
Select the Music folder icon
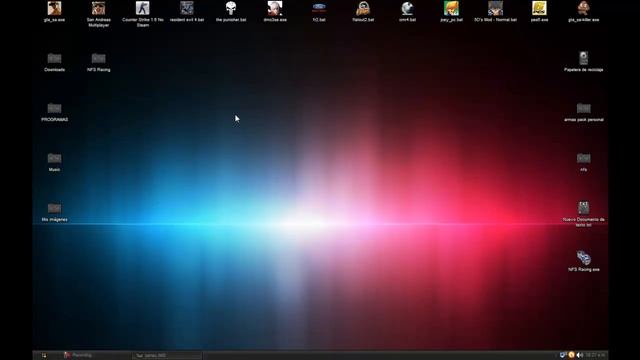click(54, 158)
